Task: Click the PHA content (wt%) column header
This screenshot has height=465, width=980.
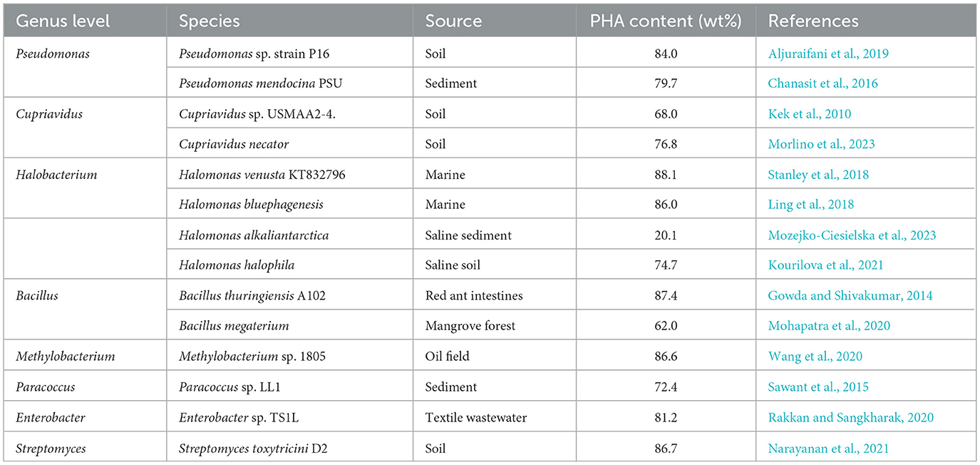Action: (666, 21)
